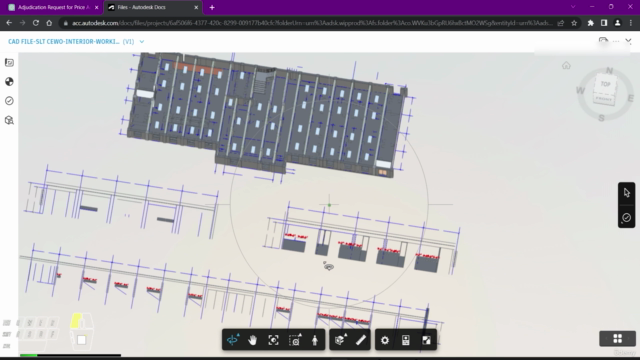640x360 pixels.
Task: Open the more options ellipsis menu
Action: pos(616,41)
